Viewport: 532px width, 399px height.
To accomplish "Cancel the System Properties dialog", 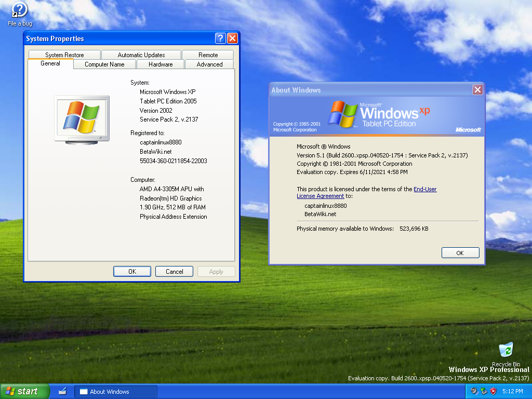I will [174, 272].
